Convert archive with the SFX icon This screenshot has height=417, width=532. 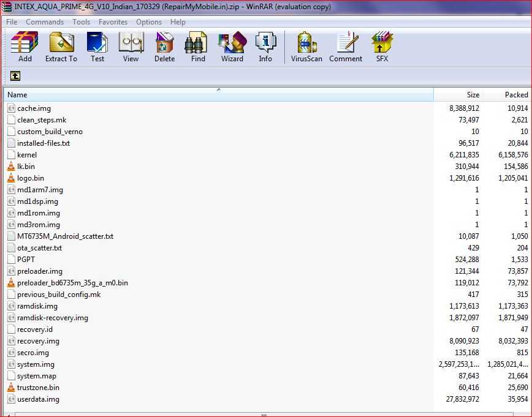(x=382, y=47)
